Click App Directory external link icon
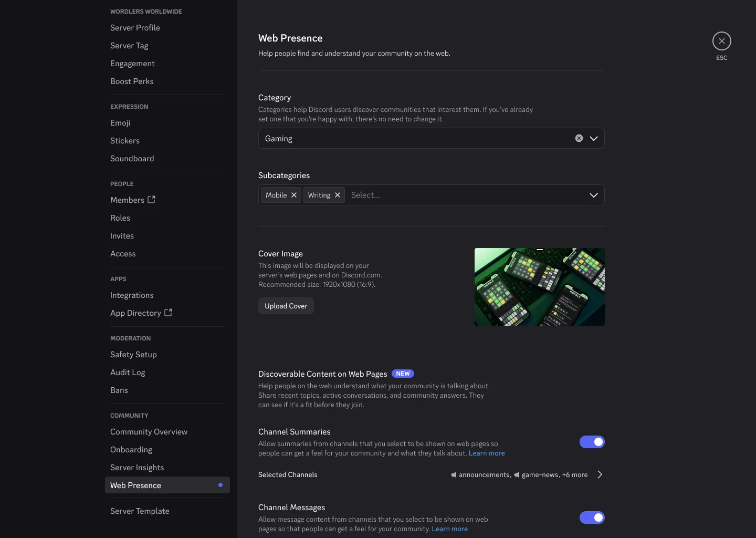Viewport: 756px width, 538px height. 169,313
